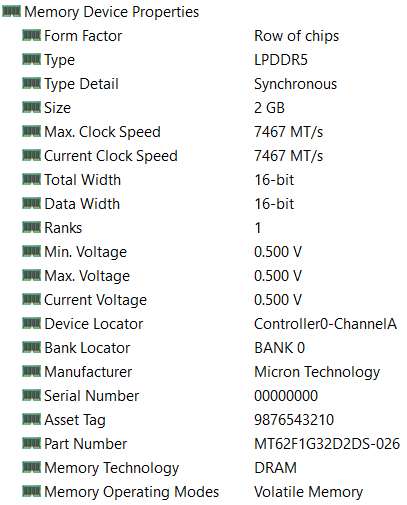Viewport: 407px width, 505px height.
Task: Select the Bank Locator entry
Action: coord(87,348)
